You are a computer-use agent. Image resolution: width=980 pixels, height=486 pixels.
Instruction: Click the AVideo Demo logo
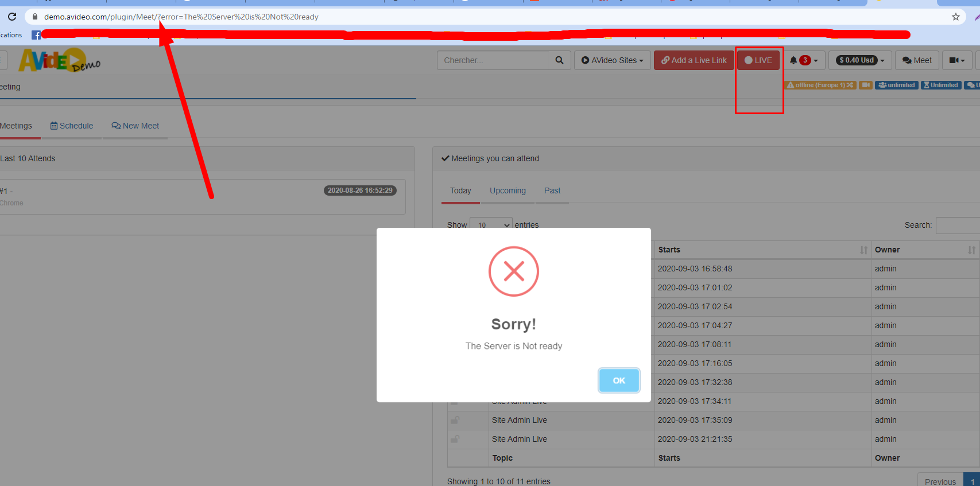coord(60,60)
